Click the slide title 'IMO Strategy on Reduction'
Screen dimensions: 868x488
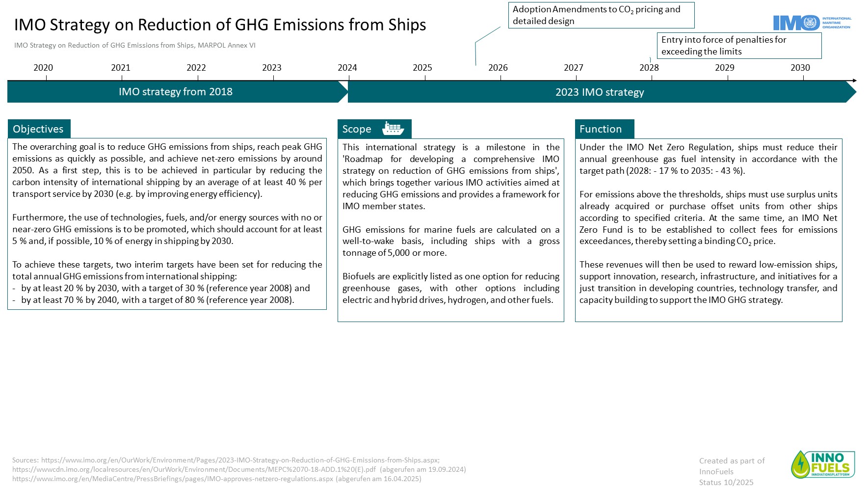pyautogui.click(x=220, y=25)
